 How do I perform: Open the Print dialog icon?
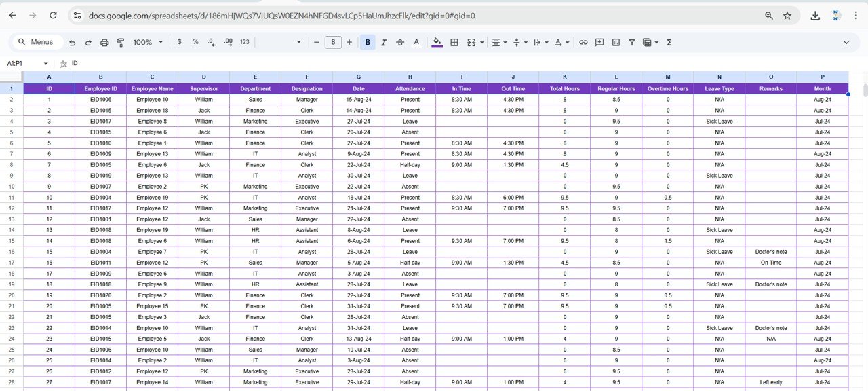click(104, 42)
